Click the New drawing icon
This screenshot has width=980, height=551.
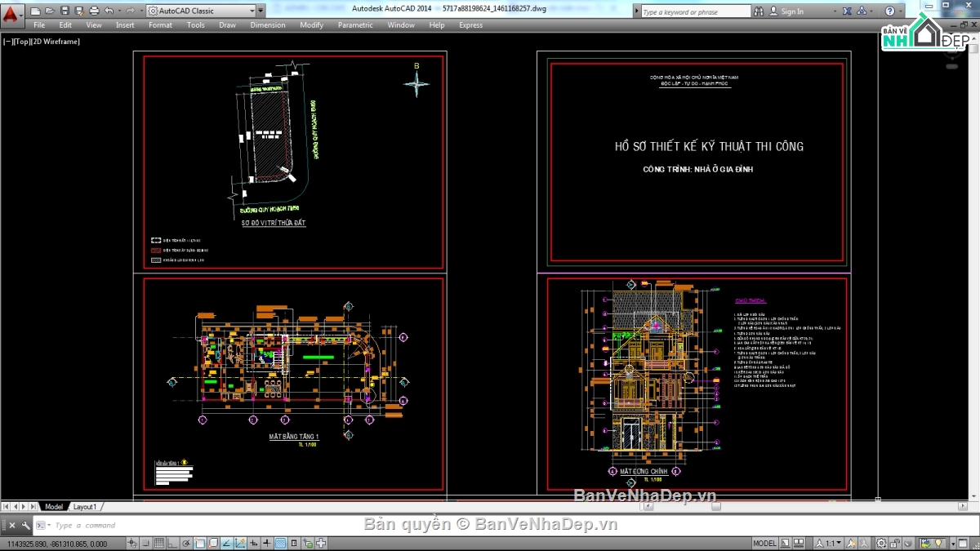click(35, 11)
